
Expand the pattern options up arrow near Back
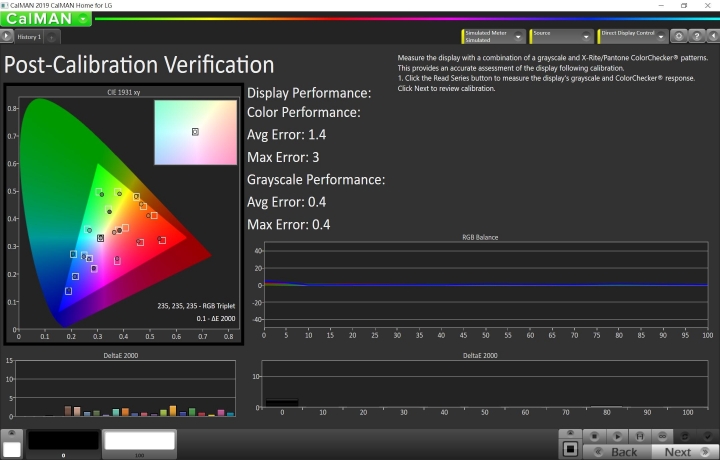click(570, 433)
